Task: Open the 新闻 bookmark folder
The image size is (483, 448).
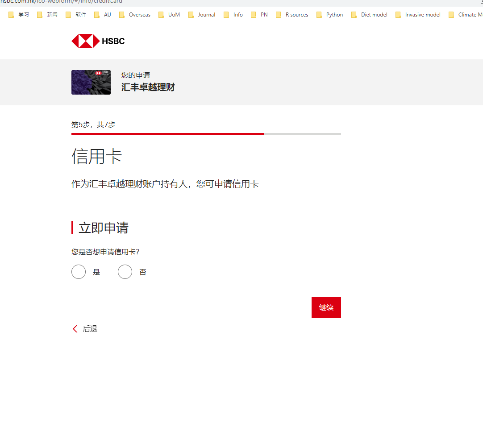Action: tap(47, 15)
